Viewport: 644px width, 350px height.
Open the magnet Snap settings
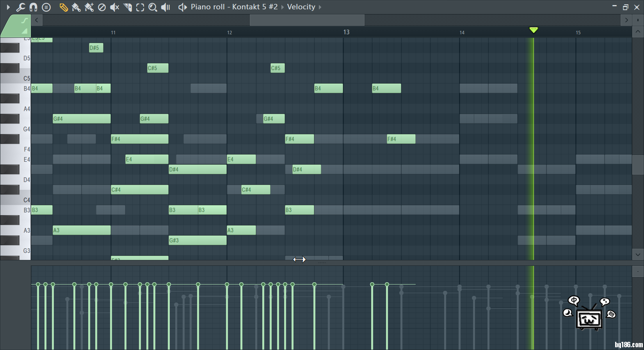point(33,7)
